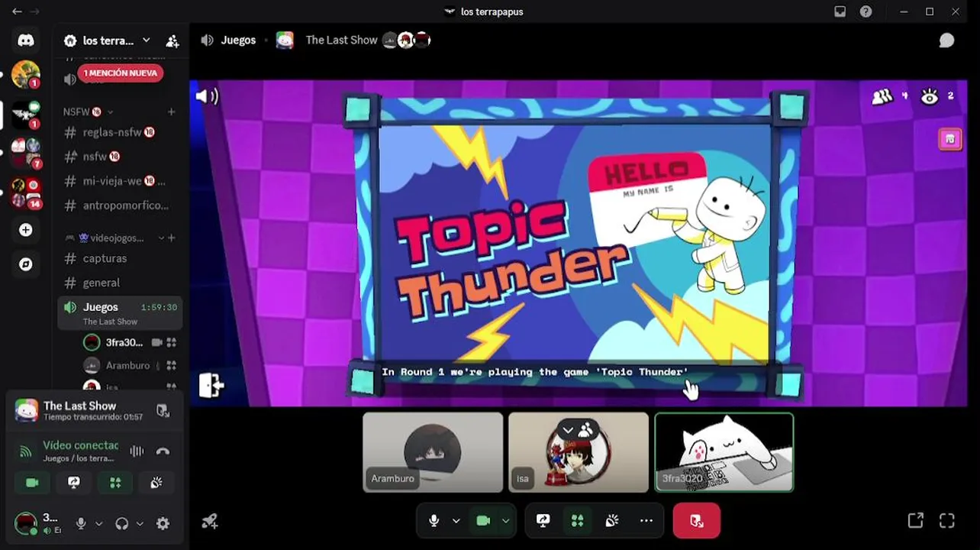Select Juegos voice channel in sidebar
This screenshot has height=550, width=980.
click(120, 313)
